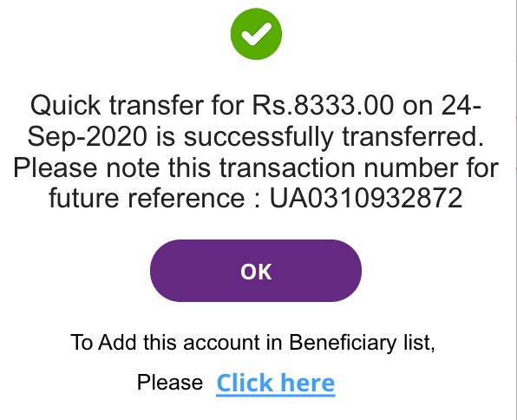Viewport: 517px width, 420px height.
Task: Click the word Please beside the link
Action: click(170, 383)
